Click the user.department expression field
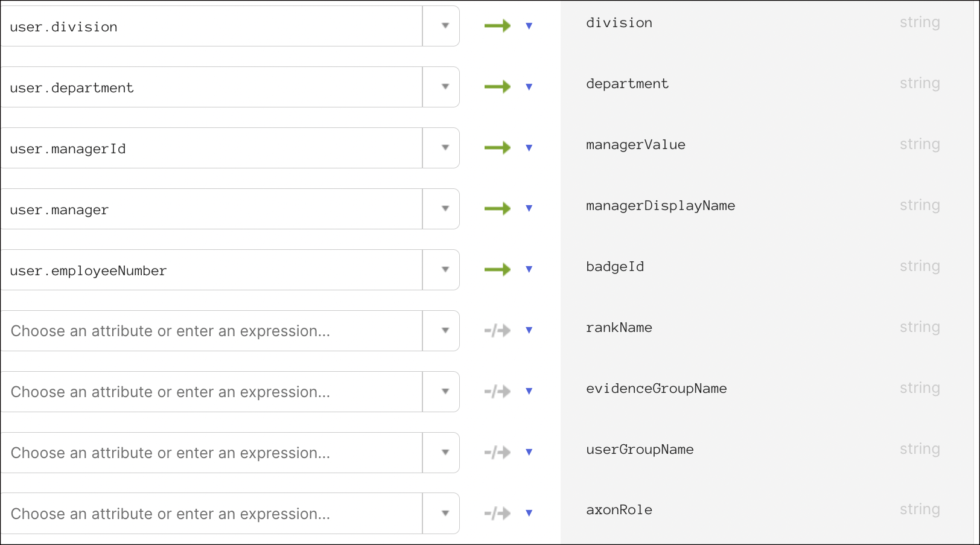Viewport: 980px width, 545px height. 211,88
